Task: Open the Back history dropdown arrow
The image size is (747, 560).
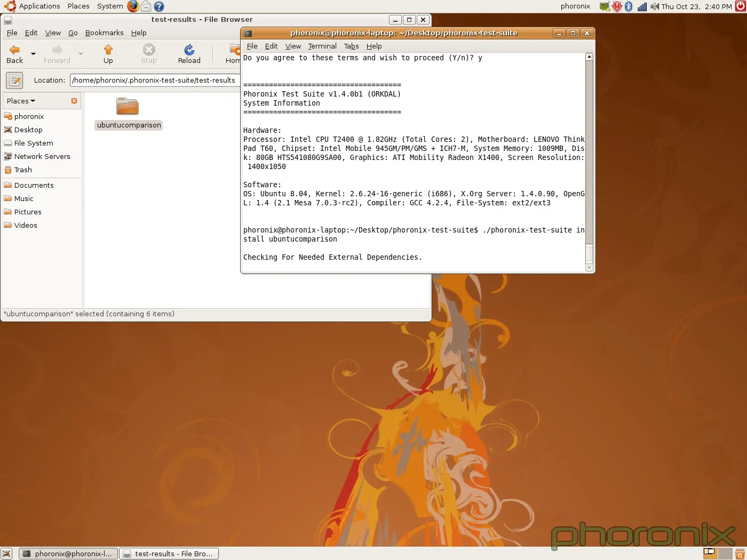Action: point(33,54)
